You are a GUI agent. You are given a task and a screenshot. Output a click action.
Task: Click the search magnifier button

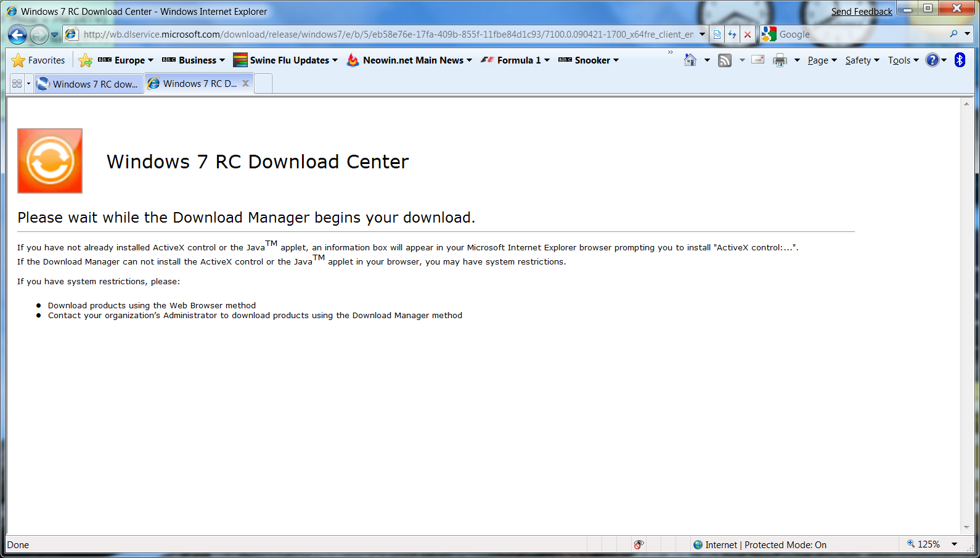954,34
